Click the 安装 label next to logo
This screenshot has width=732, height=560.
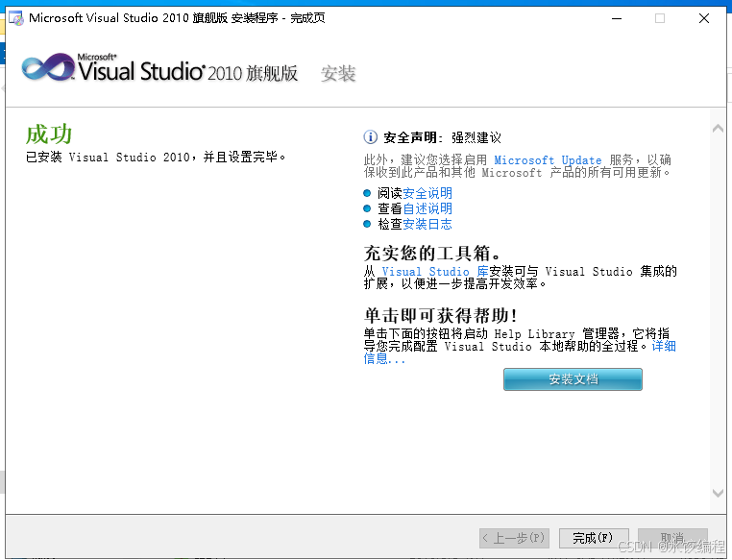coord(338,74)
